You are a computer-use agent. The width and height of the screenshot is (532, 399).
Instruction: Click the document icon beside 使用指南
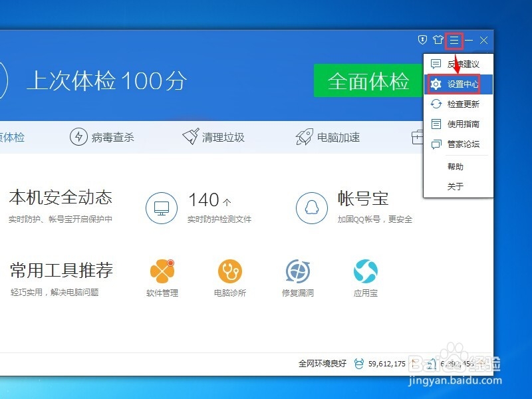tap(436, 124)
